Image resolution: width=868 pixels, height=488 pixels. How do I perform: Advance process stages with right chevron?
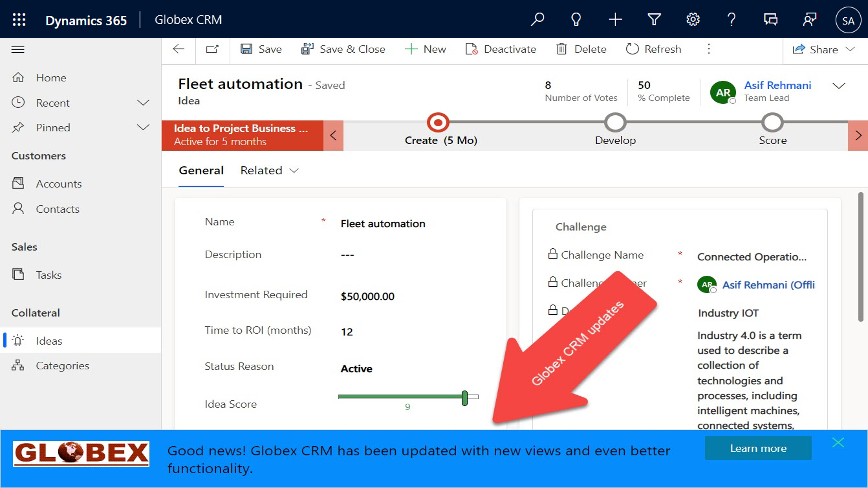(x=858, y=135)
